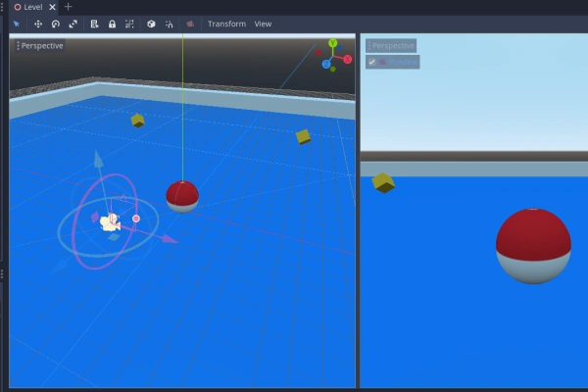Select the camera node icon in left viewport
The image size is (588, 392).
pos(110,222)
